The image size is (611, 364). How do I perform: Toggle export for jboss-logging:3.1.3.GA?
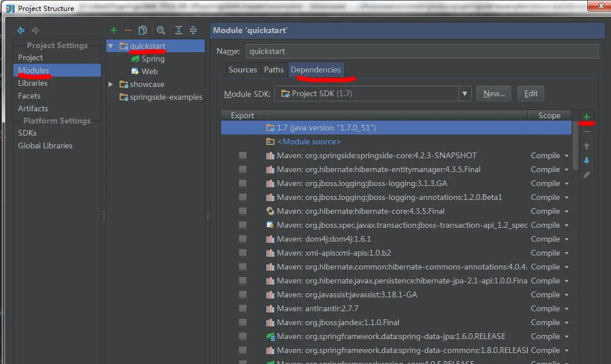click(243, 183)
